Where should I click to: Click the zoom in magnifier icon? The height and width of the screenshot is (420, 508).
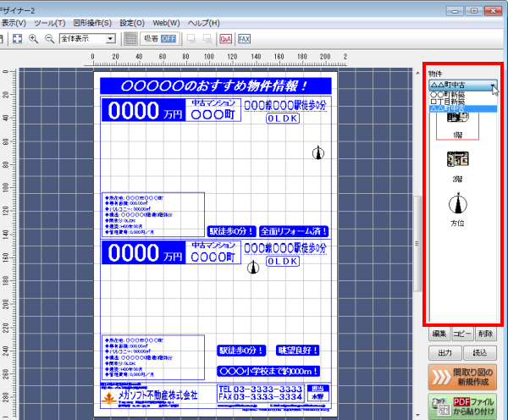[x=34, y=38]
